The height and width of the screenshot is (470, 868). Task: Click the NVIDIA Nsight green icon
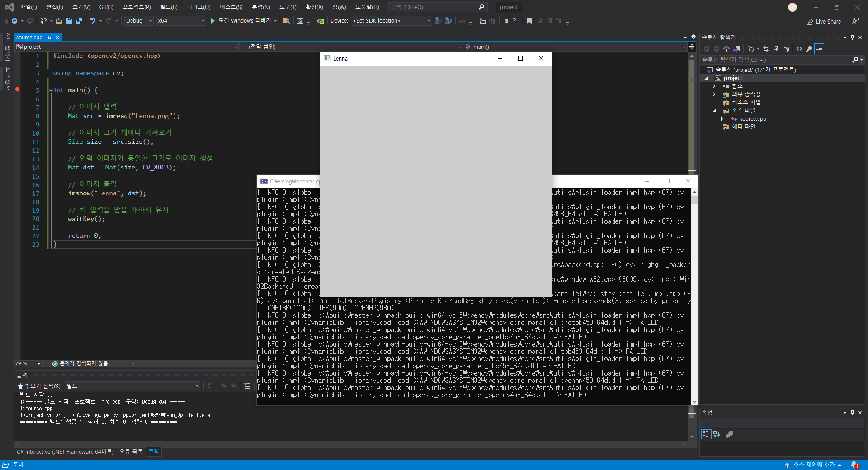point(321,21)
